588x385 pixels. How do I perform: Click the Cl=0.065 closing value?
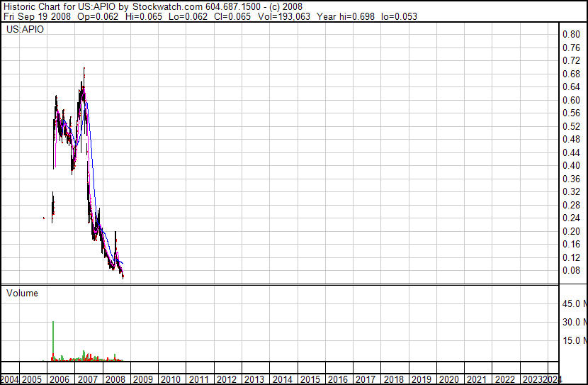(x=232, y=16)
